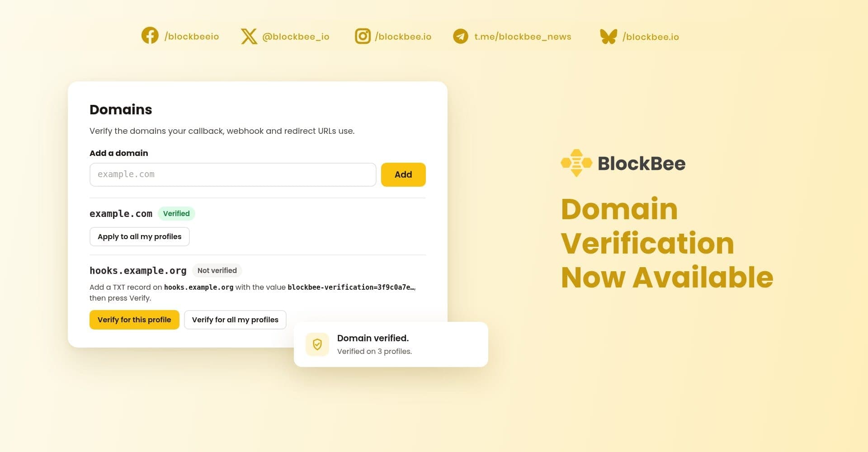Image resolution: width=868 pixels, height=452 pixels.
Task: Click the Not verified badge
Action: (x=217, y=270)
